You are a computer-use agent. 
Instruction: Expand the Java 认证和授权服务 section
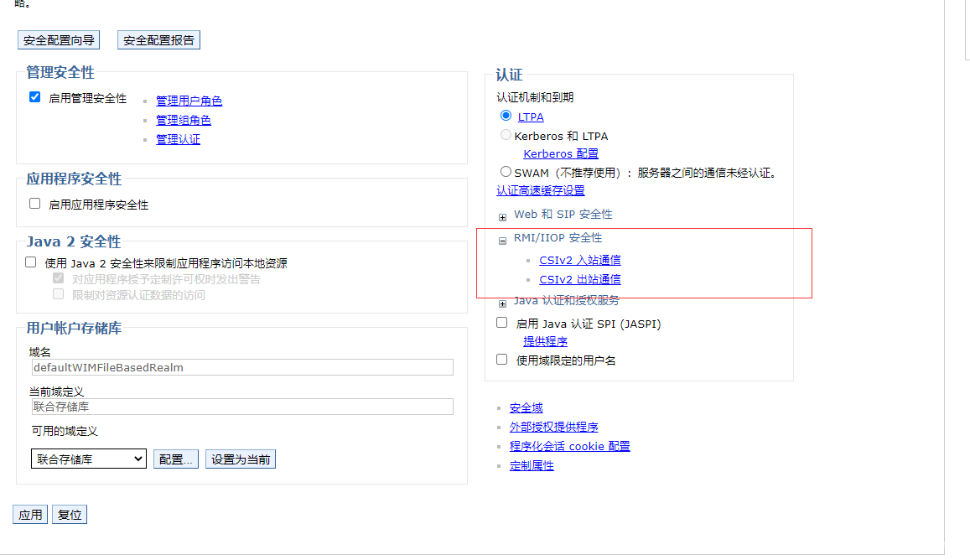tap(503, 303)
